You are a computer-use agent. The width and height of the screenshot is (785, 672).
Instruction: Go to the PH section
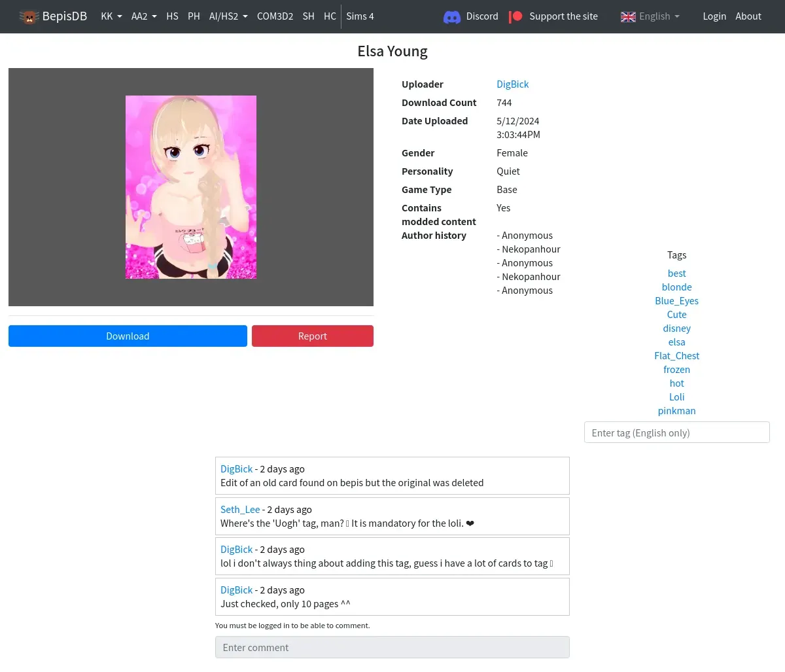[194, 16]
